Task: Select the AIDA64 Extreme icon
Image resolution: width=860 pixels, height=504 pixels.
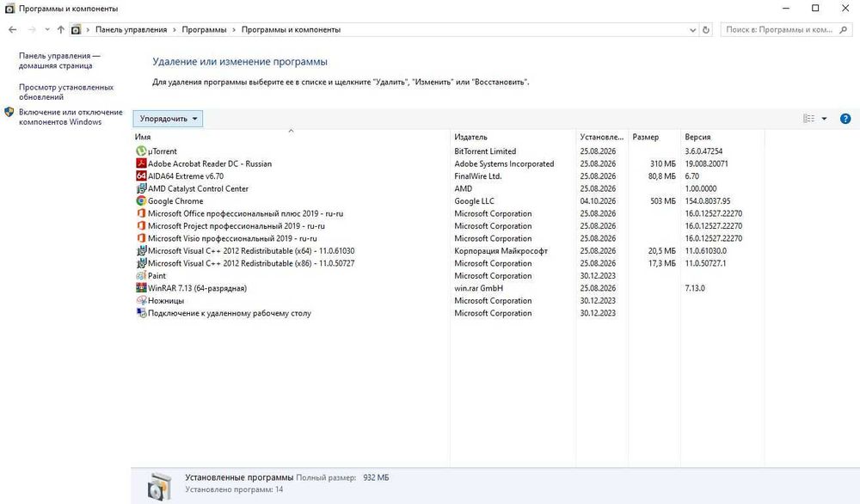Action: click(x=141, y=176)
